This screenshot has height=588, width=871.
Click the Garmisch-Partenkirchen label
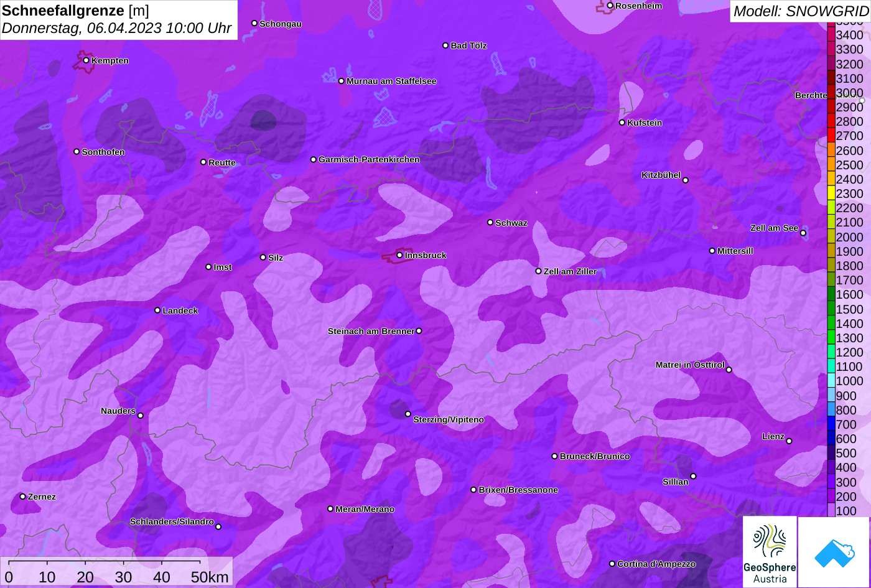coord(369,159)
